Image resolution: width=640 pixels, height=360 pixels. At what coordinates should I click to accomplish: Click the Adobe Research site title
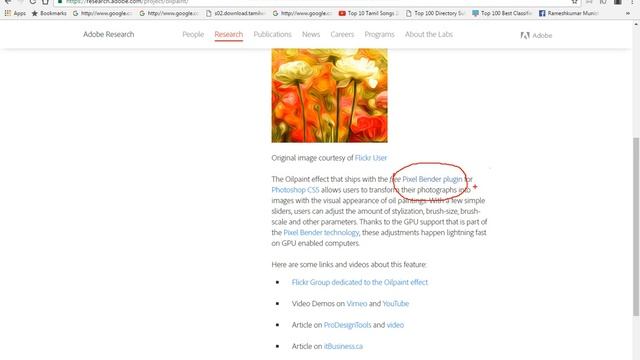coord(109,34)
